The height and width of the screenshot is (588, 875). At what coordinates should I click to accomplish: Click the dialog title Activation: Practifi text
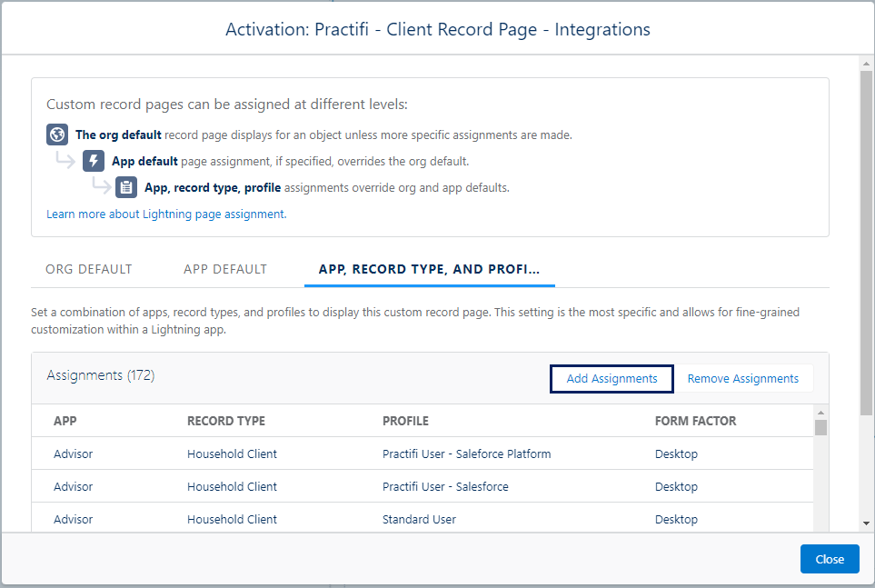(438, 29)
